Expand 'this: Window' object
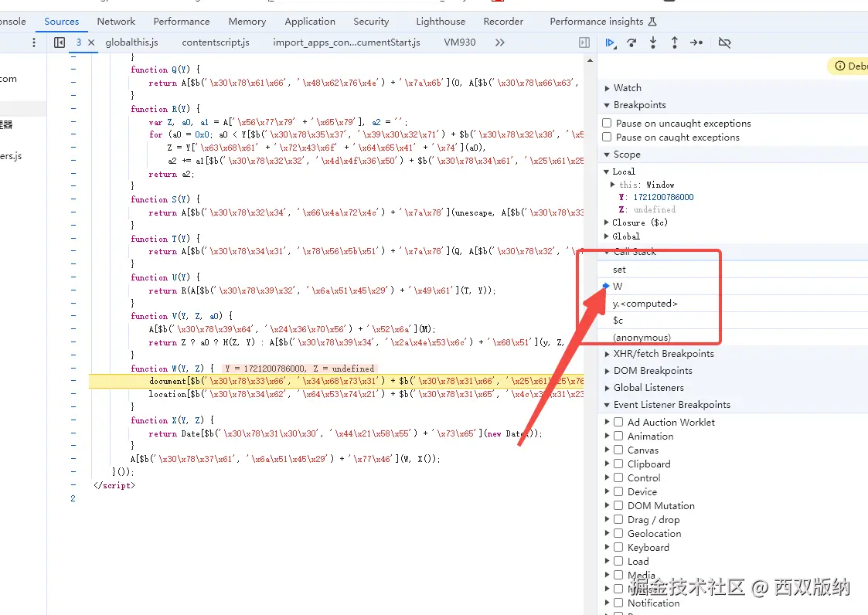Viewport: 868px width, 615px height. pyautogui.click(x=612, y=185)
